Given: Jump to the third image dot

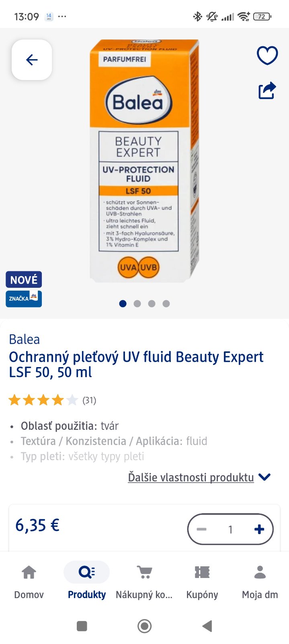Looking at the screenshot, I should pyautogui.click(x=152, y=303).
